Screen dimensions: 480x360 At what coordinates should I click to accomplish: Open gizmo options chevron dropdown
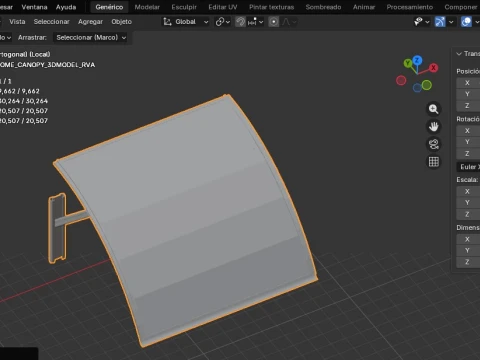point(451,22)
